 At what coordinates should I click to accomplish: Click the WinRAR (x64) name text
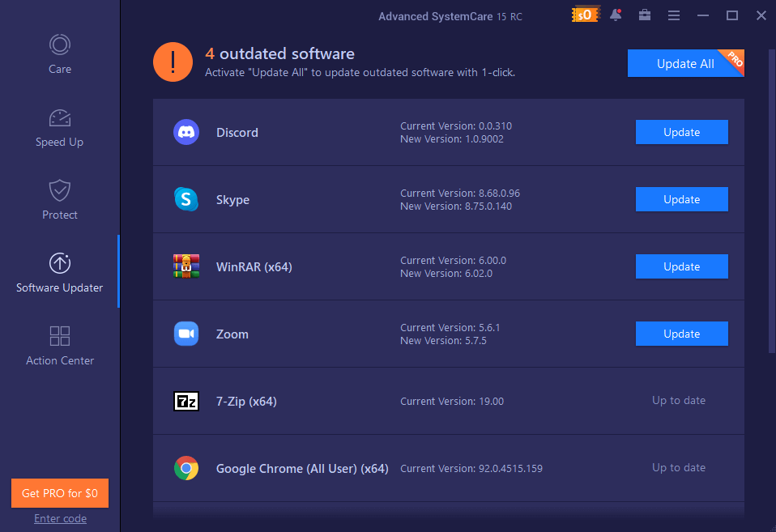[254, 267]
